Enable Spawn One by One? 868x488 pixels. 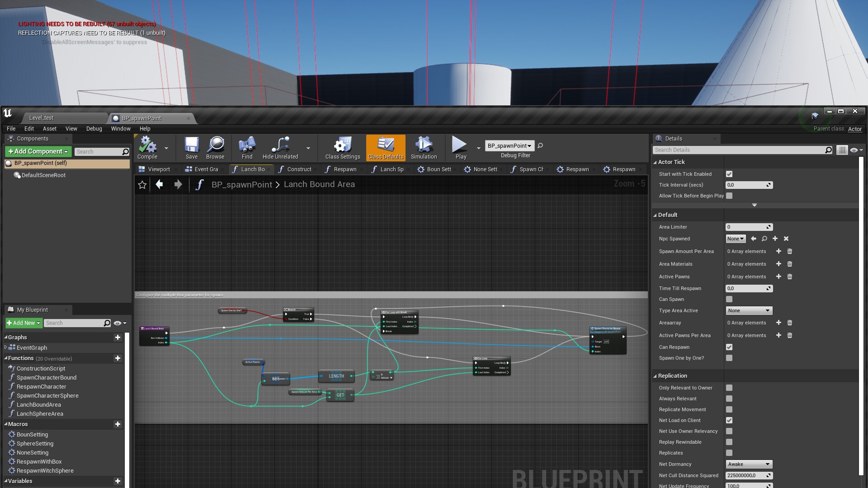coord(729,358)
